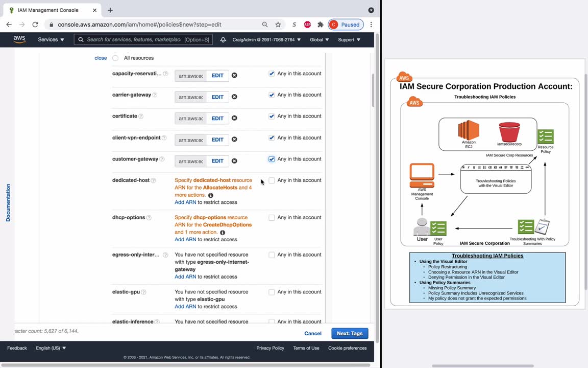588x368 pixels.
Task: Open the English (US) language dropdown
Action: coord(51,348)
